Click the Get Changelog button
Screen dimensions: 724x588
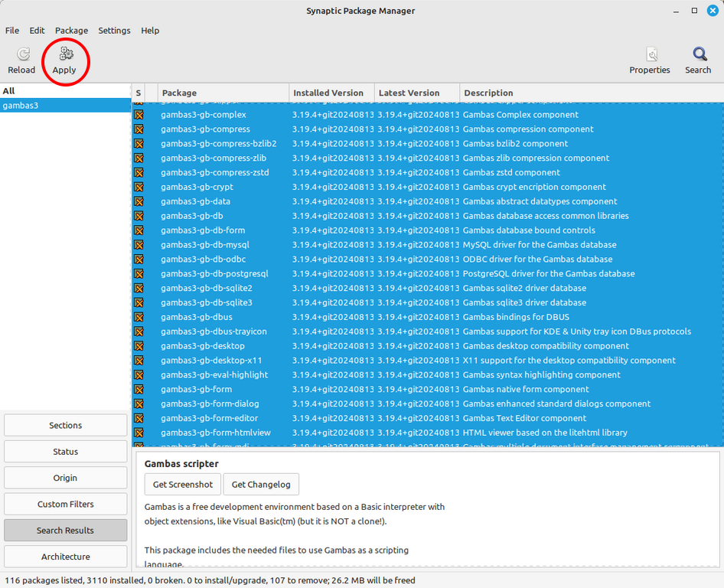click(x=261, y=485)
